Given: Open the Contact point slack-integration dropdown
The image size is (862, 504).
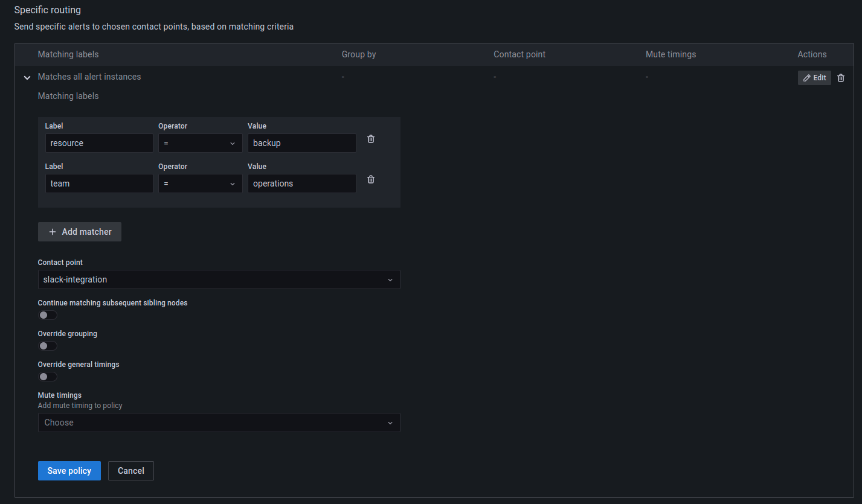Looking at the screenshot, I should [219, 279].
